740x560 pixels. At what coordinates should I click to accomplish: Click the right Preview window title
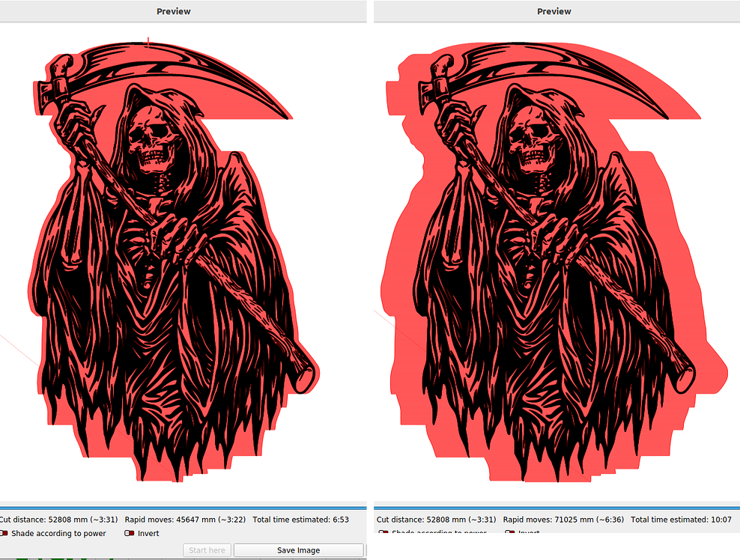click(x=554, y=11)
